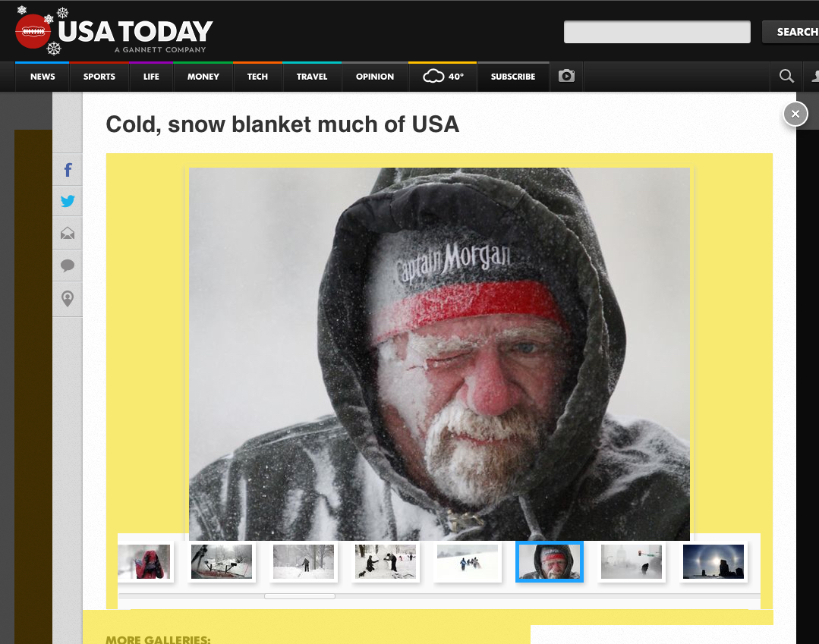Open the TRAVEL section

tap(312, 76)
